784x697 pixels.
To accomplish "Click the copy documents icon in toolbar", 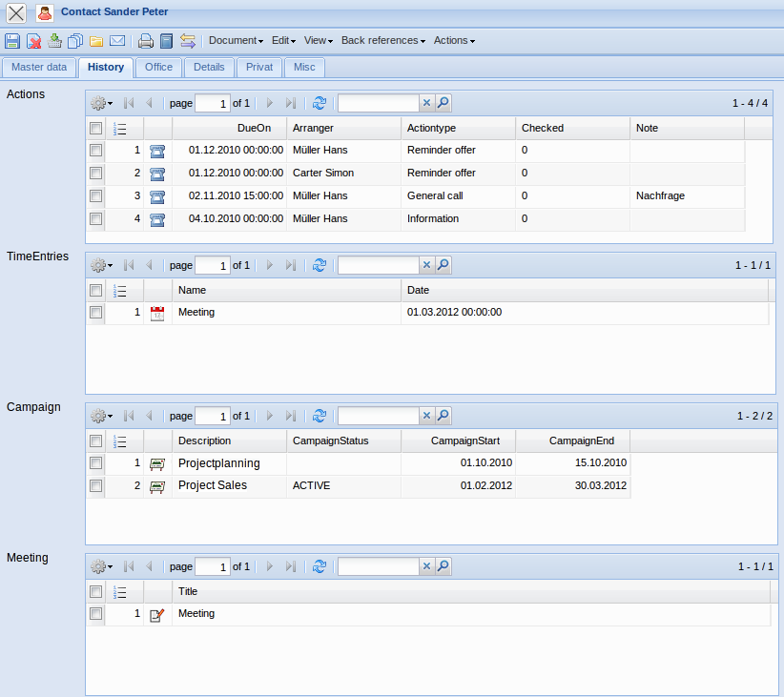I will (75, 41).
